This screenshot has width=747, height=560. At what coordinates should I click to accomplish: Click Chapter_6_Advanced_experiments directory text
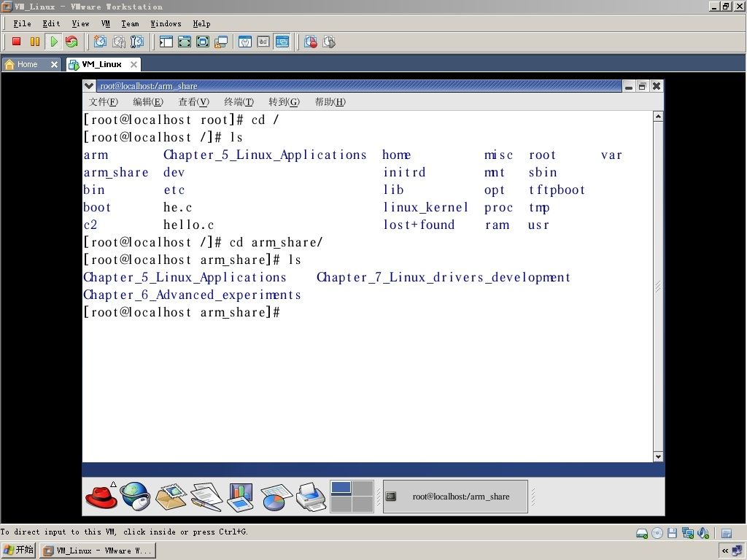tap(193, 295)
